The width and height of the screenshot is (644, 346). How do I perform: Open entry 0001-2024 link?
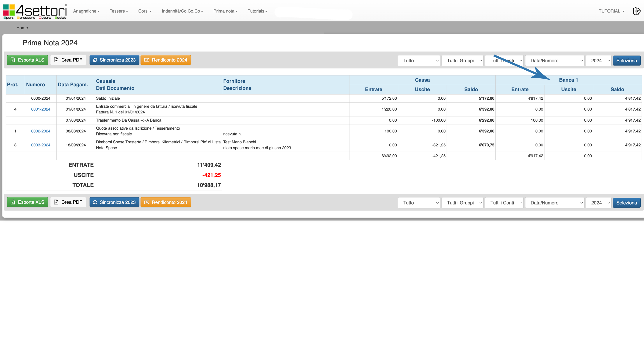41,109
